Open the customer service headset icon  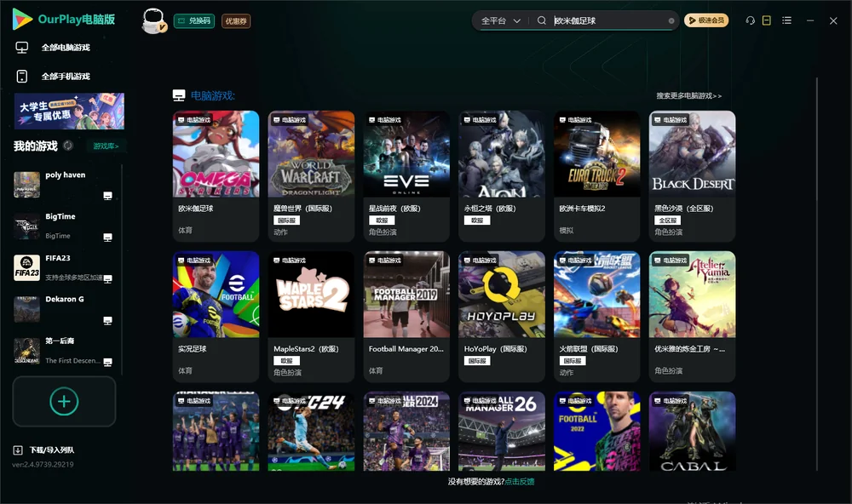(x=750, y=20)
